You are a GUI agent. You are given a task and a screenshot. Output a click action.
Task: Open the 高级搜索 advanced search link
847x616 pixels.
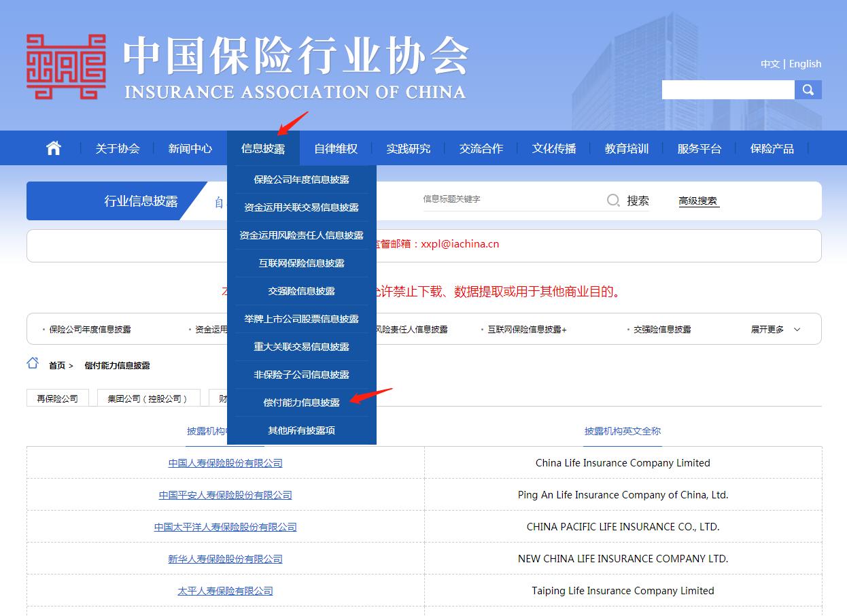[697, 199]
